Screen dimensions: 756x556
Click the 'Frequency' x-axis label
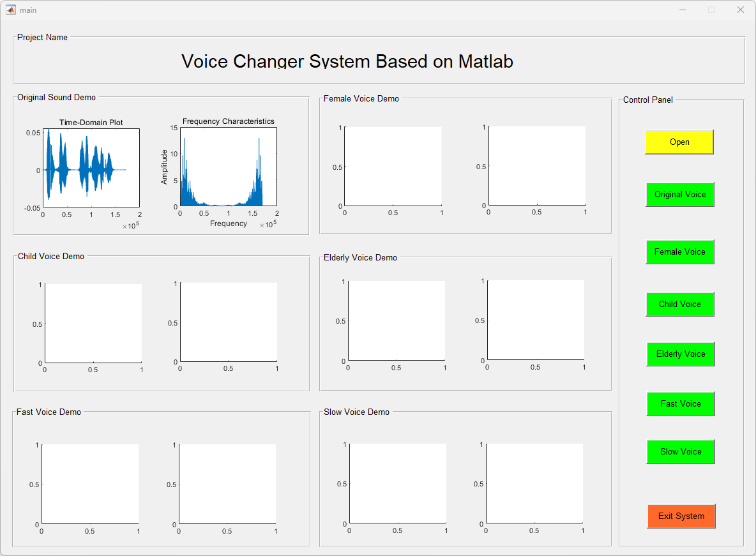point(229,223)
